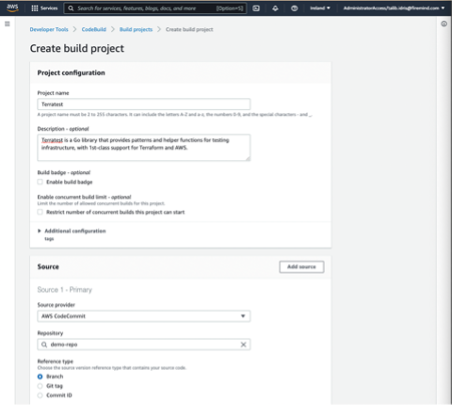The height and width of the screenshot is (405, 452).
Task: Open the notifications bell icon
Action: click(x=275, y=8)
